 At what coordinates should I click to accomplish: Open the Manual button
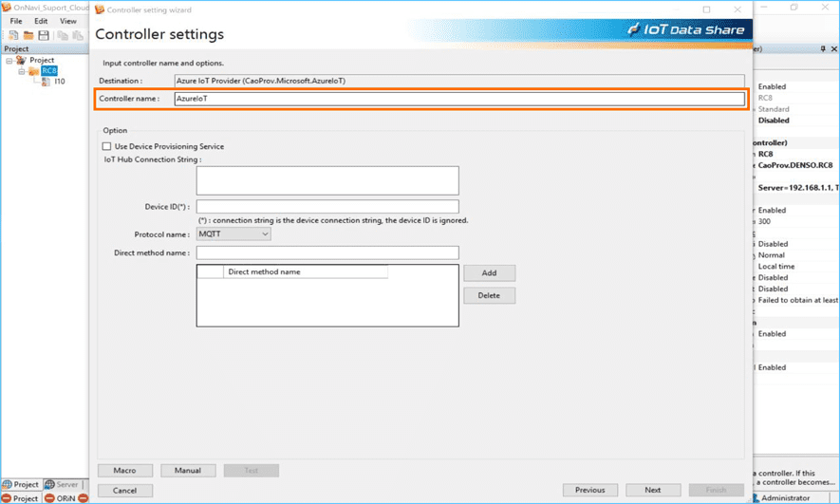coord(188,470)
